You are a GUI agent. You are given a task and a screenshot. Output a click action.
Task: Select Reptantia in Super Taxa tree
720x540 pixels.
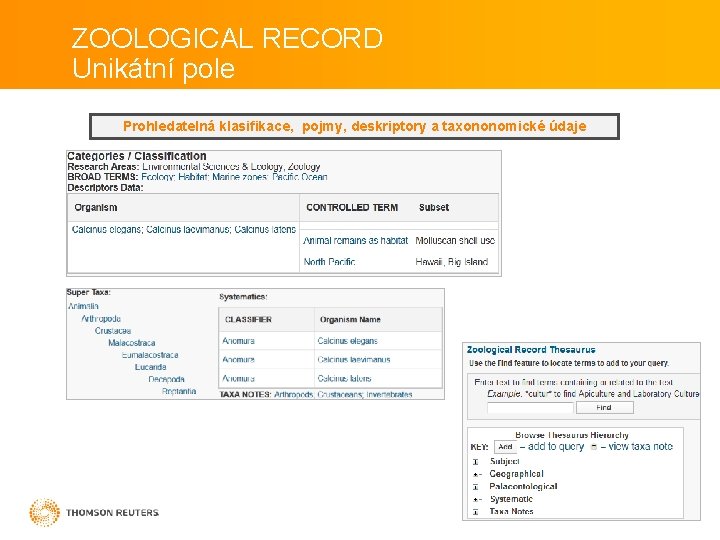click(179, 391)
